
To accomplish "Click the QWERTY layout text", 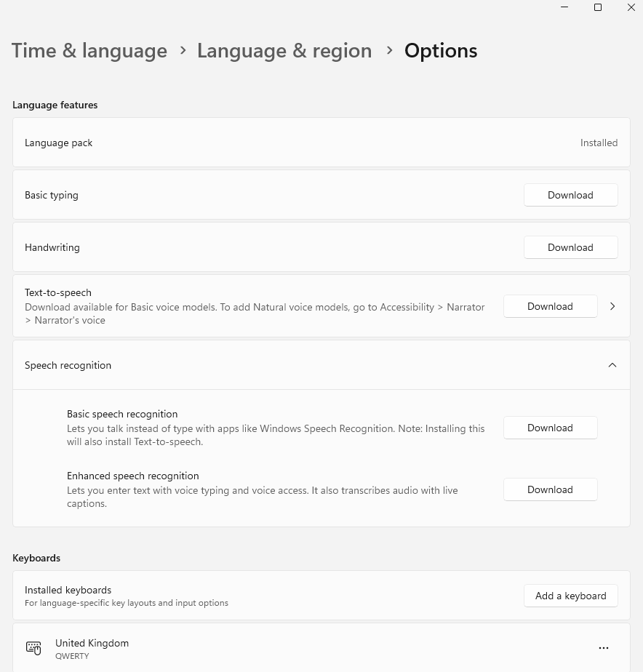I will [x=72, y=656].
